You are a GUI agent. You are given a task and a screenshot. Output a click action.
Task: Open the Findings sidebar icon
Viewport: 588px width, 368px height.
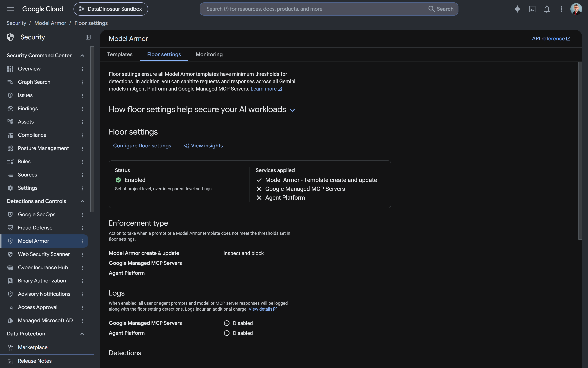click(x=10, y=109)
